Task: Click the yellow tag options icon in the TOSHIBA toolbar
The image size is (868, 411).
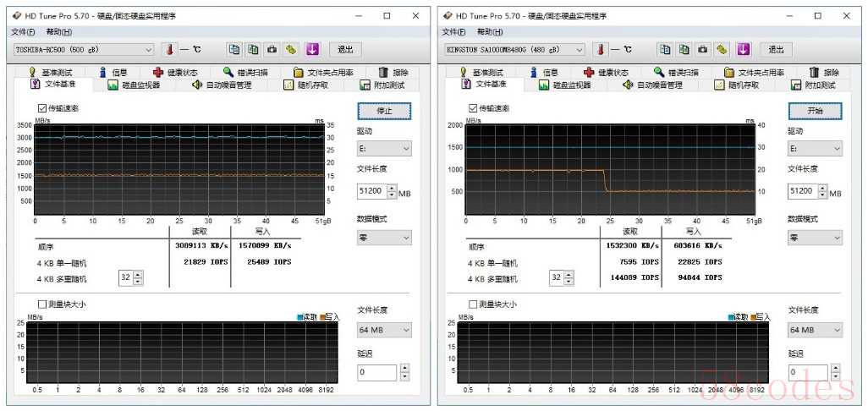Action: [291, 50]
